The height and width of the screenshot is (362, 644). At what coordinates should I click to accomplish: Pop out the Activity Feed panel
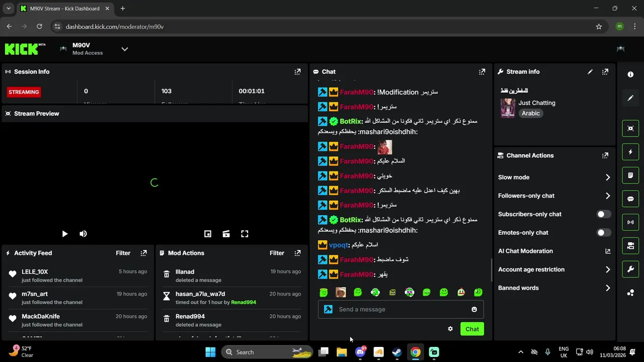[143, 253]
